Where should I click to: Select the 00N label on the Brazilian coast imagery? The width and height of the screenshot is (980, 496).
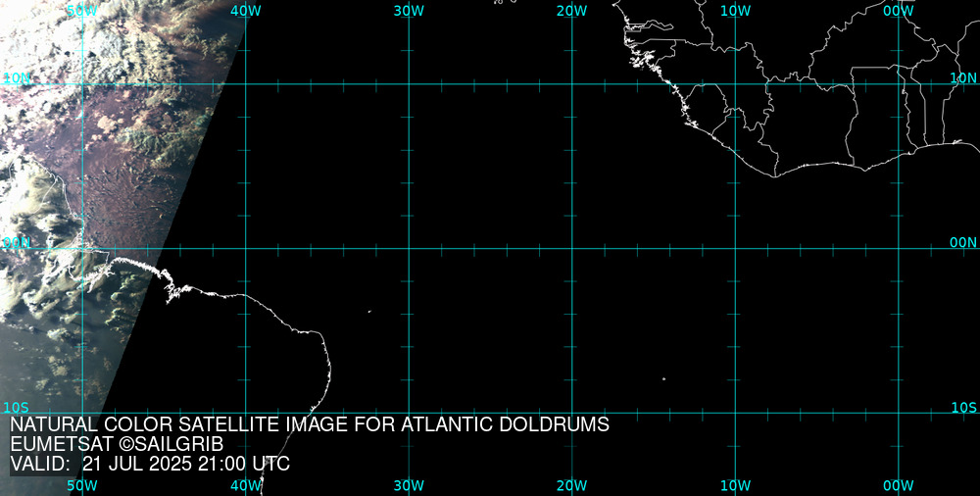pos(17,243)
